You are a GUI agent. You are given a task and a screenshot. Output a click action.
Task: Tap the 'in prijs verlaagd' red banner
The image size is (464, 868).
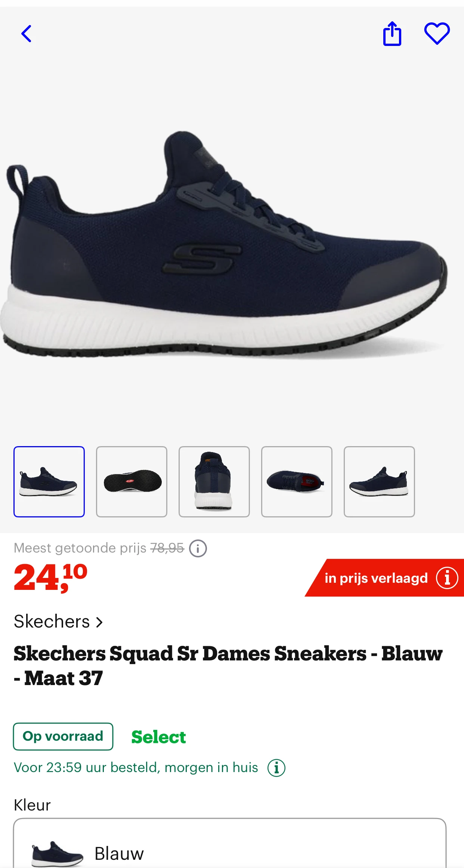(x=385, y=578)
